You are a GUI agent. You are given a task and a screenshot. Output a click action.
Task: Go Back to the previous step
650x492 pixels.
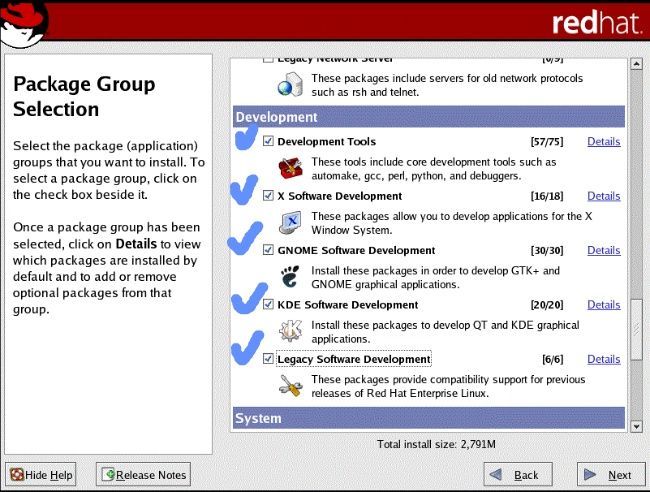[518, 474]
